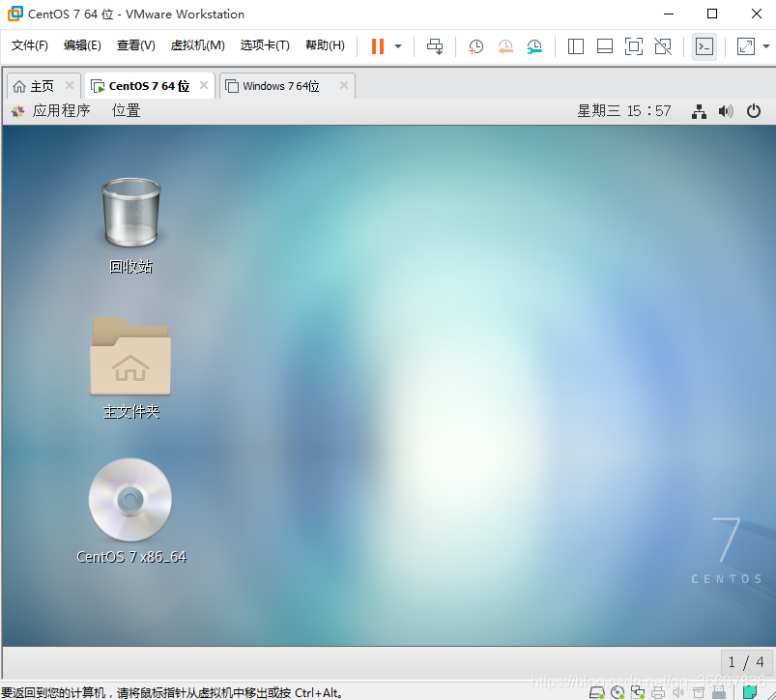
Task: Close the Windows 7 64位 tab
Action: pos(344,85)
